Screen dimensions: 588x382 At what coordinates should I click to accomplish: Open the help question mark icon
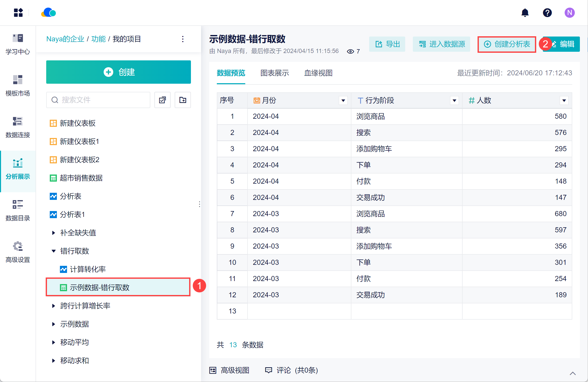point(547,12)
